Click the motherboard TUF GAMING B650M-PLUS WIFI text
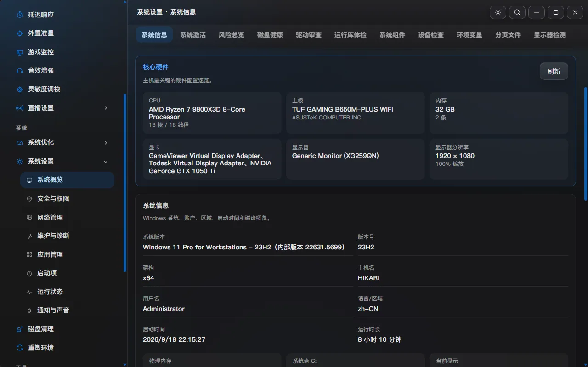This screenshot has height=367, width=588. (343, 109)
